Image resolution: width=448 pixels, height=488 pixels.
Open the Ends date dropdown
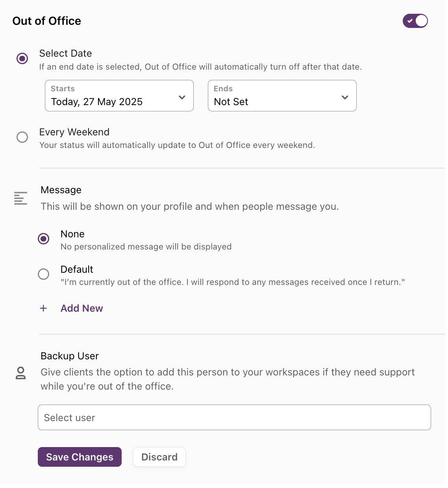282,96
